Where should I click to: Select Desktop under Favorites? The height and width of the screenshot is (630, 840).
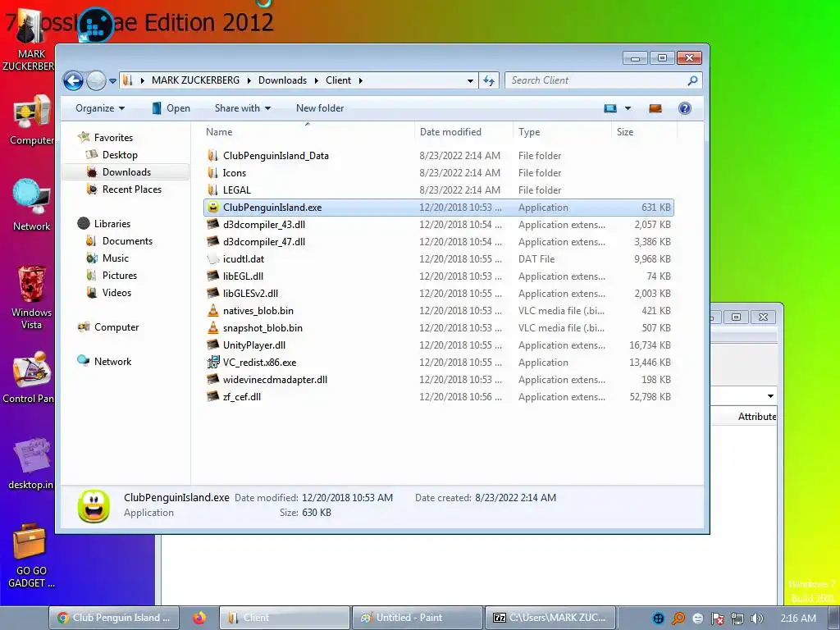[x=120, y=155]
